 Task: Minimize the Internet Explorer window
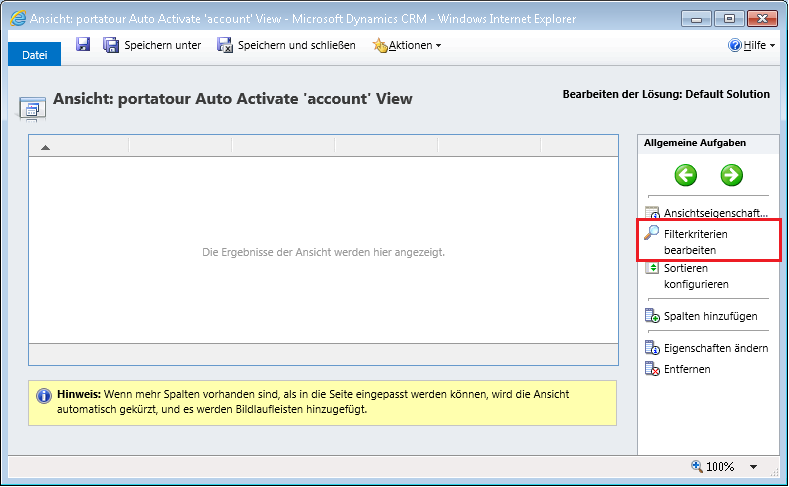pyautogui.click(x=696, y=19)
